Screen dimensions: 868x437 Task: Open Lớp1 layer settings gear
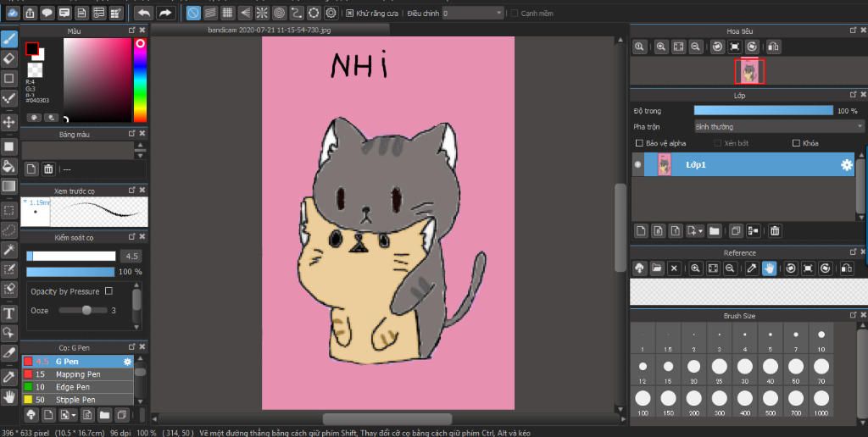847,165
